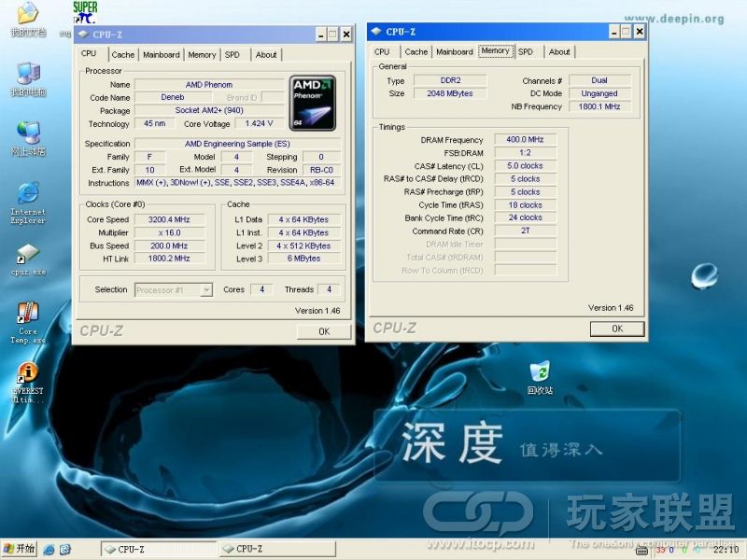
Task: Click the taskbar clock showing 22:10
Action: (726, 550)
